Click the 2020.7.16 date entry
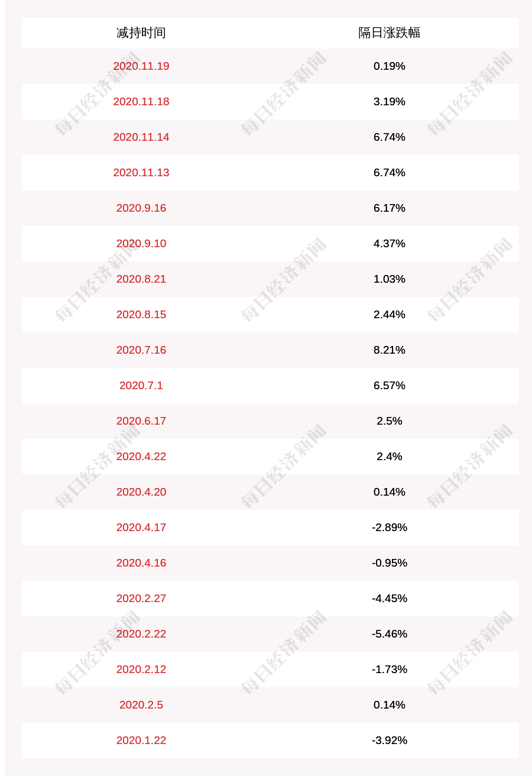Image resolution: width=532 pixels, height=776 pixels. click(x=141, y=350)
